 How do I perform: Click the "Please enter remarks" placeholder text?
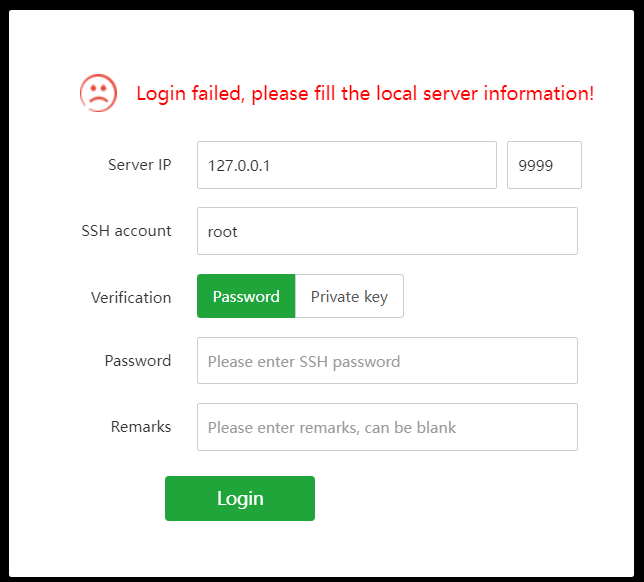pyautogui.click(x=332, y=428)
